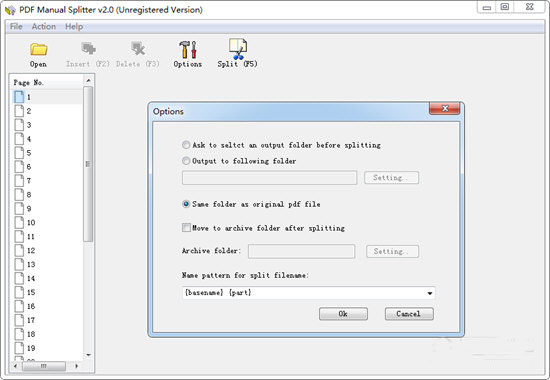
Task: Enable 'Move to archive folder after splitting' checkbox
Action: point(186,228)
